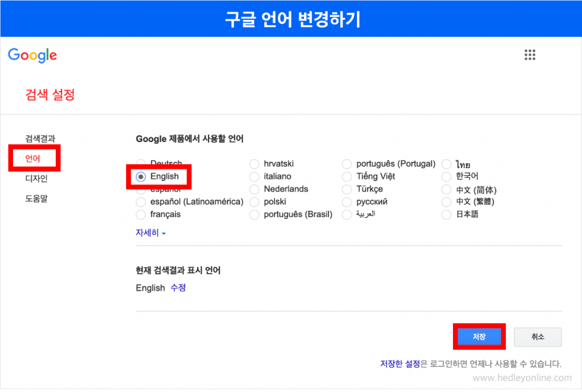The width and height of the screenshot is (582, 392).
Task: Click the Google logo
Action: [x=32, y=56]
